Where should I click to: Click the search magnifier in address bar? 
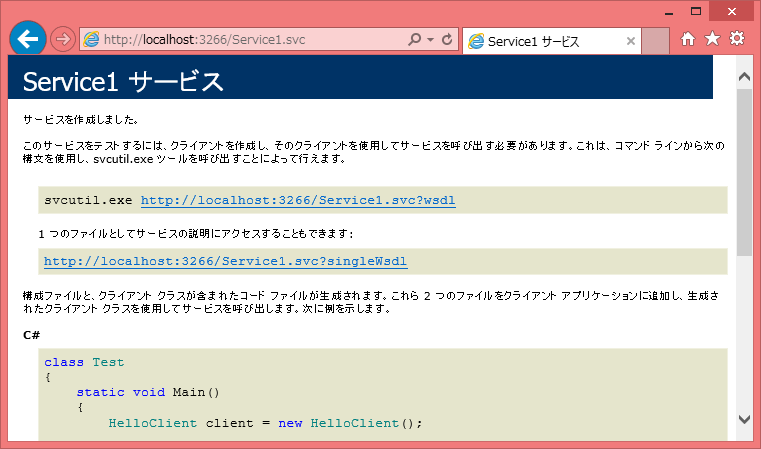[x=415, y=40]
